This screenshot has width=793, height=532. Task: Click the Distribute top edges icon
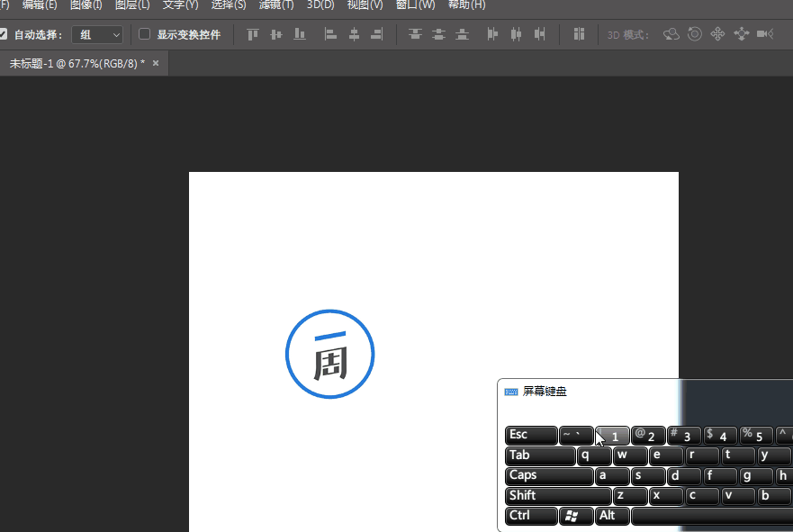(x=415, y=34)
